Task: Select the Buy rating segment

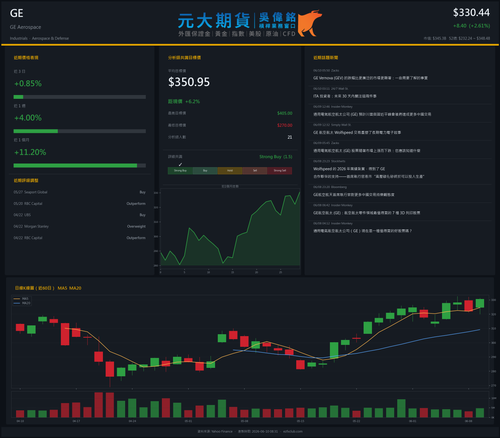Action: (x=205, y=171)
